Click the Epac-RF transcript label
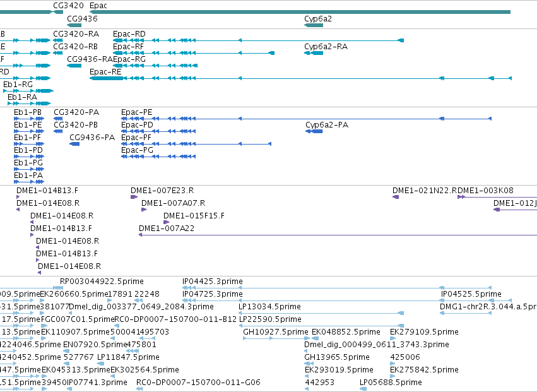Screen dimensions: 537x392 (129, 46)
